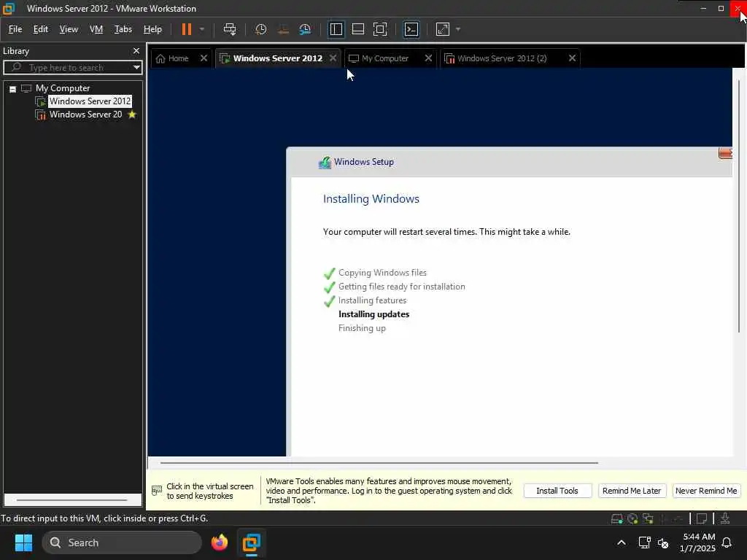Open the Snapshot Manager icon
Screen dimensions: 747x560
click(x=305, y=29)
